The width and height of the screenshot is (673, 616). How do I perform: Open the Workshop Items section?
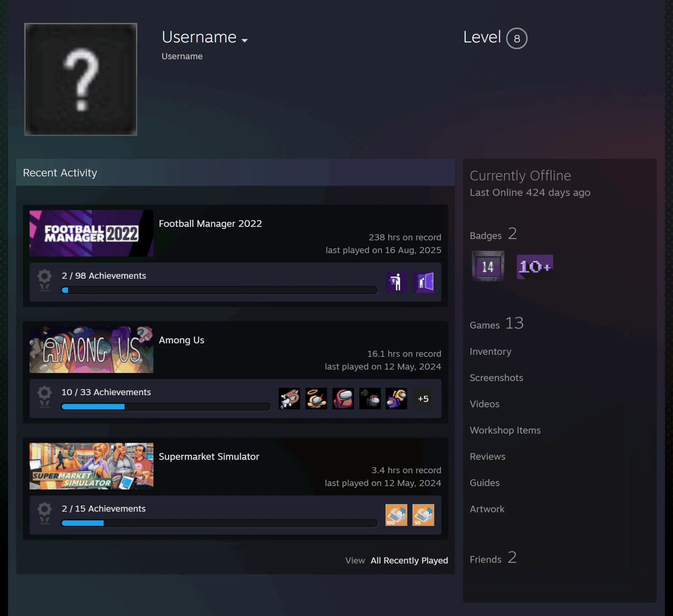[505, 430]
